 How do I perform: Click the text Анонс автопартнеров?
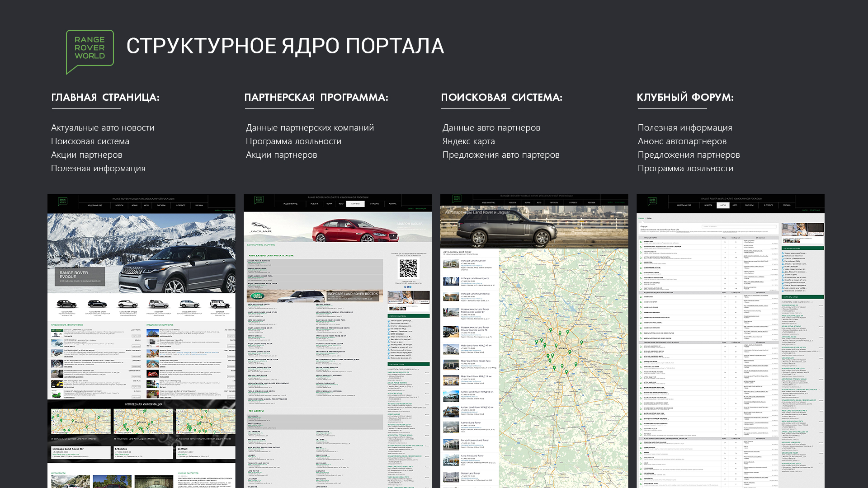click(x=682, y=141)
